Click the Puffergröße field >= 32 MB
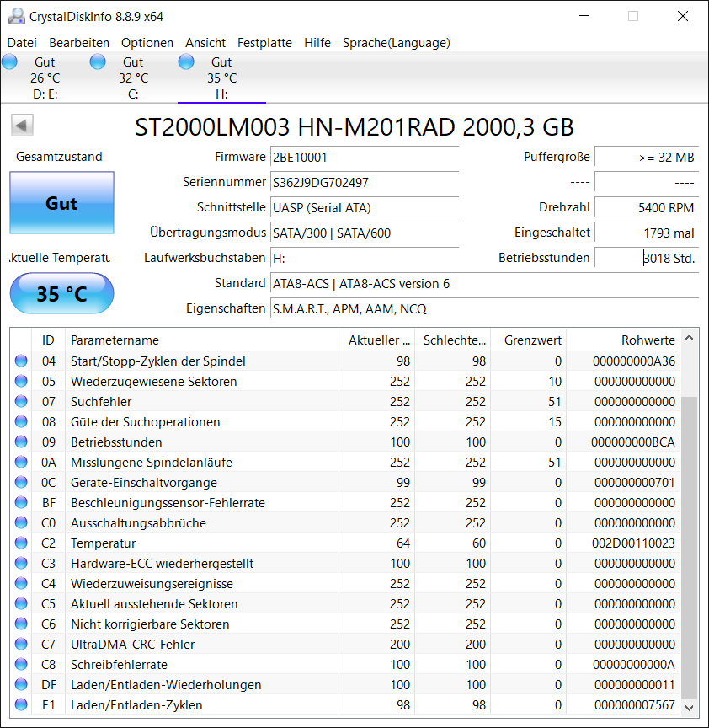This screenshot has height=728, width=709. tap(647, 158)
